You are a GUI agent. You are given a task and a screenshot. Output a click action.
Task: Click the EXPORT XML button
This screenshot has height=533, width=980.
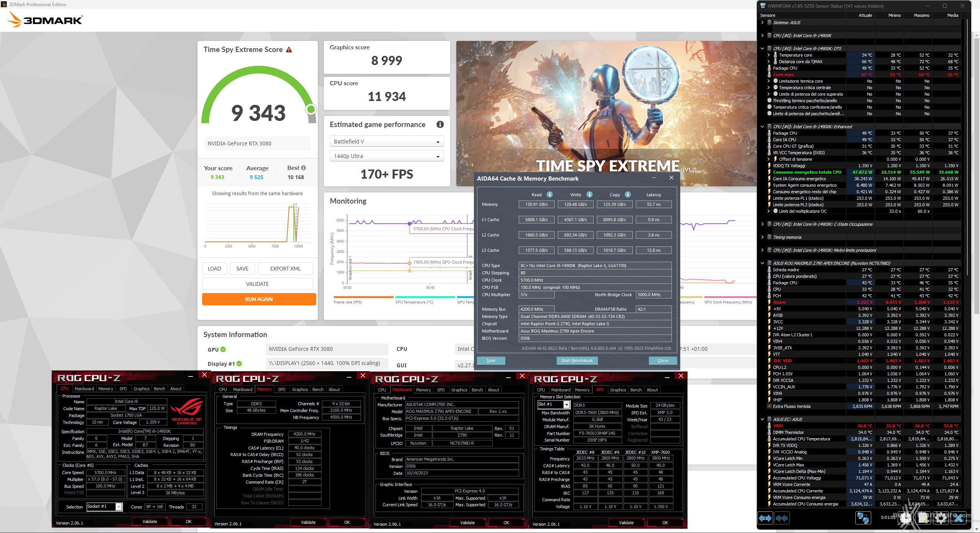(x=286, y=269)
